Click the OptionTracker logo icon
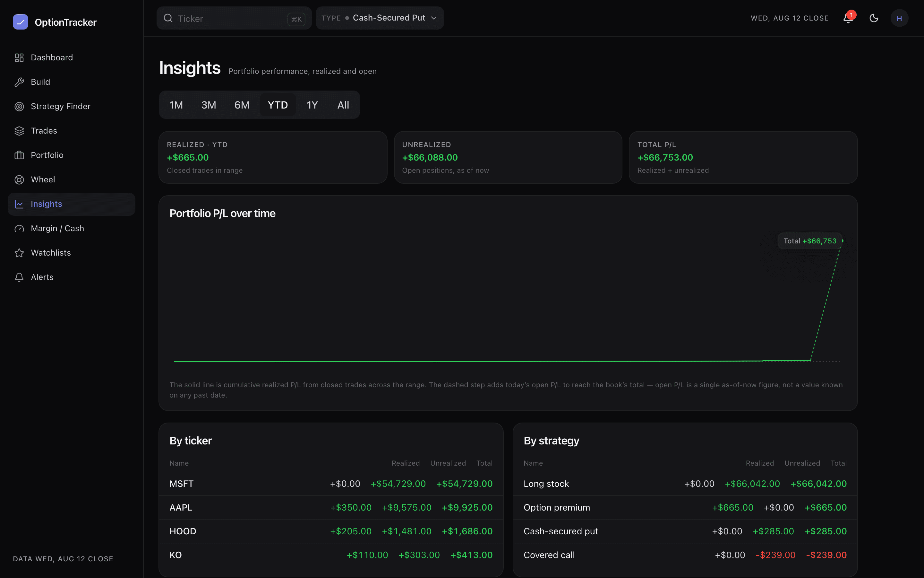The width and height of the screenshot is (924, 578). (x=20, y=22)
